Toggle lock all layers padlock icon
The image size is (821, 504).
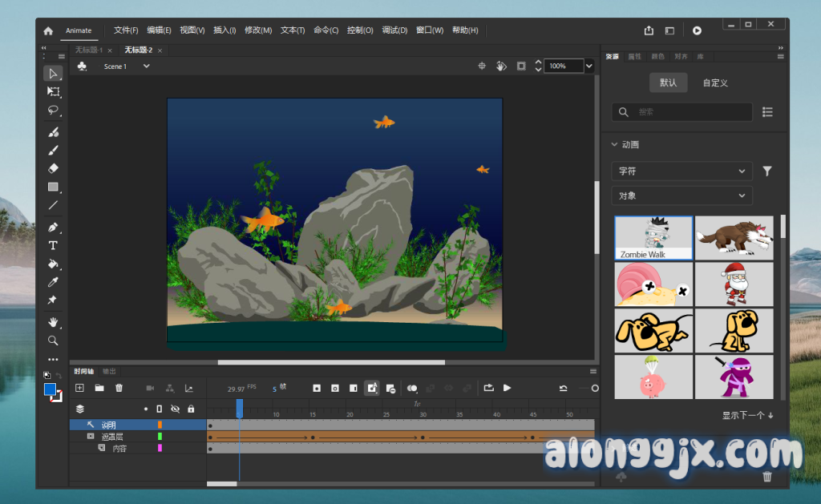[x=191, y=409]
